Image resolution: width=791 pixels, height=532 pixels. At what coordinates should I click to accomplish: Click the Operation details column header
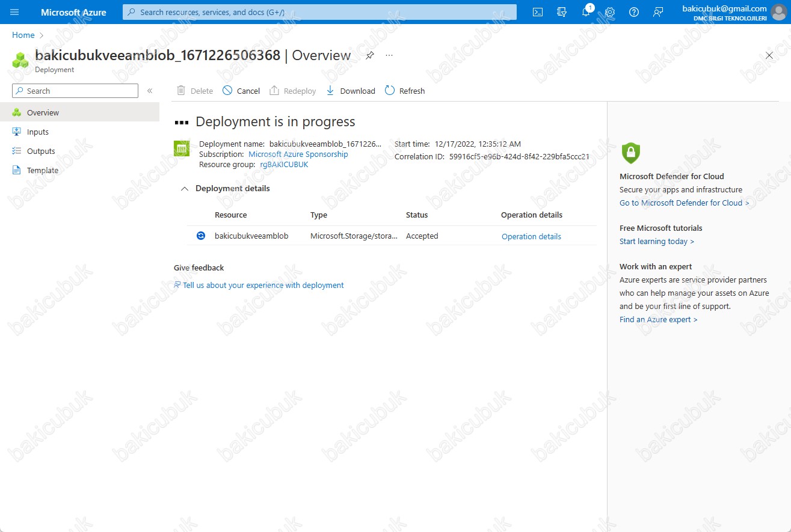click(x=532, y=215)
